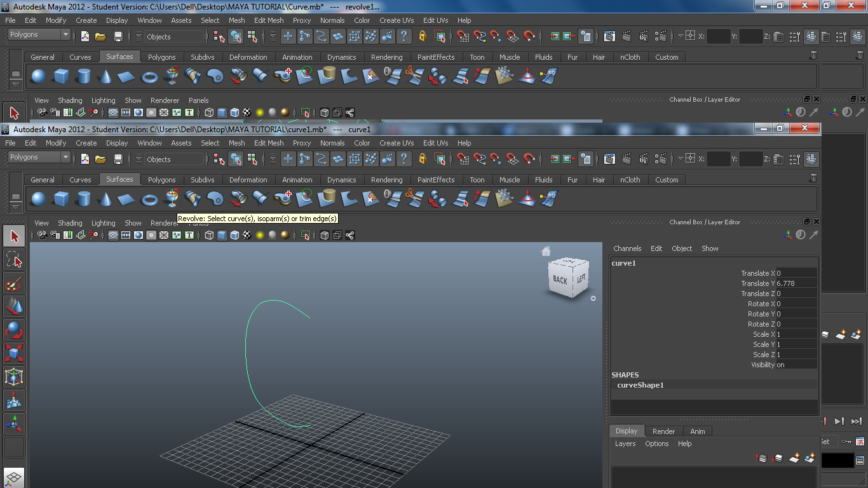
Task: Click Extrude icon in curve1 window shelf
Action: pyautogui.click(x=238, y=199)
